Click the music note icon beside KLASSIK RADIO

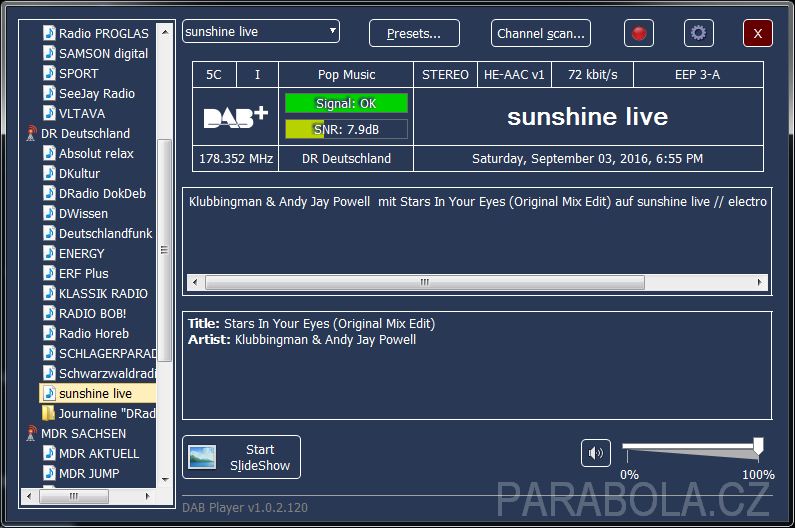tap(49, 293)
